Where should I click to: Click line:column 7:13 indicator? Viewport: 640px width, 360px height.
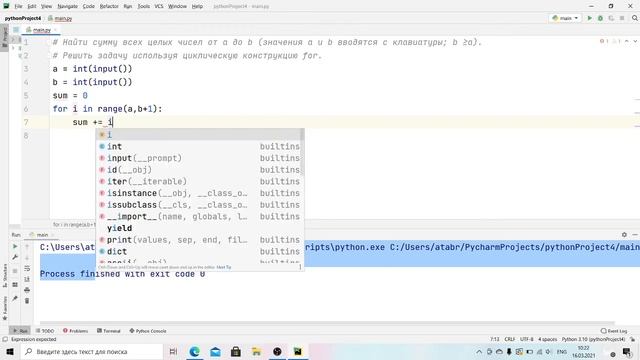(495, 339)
